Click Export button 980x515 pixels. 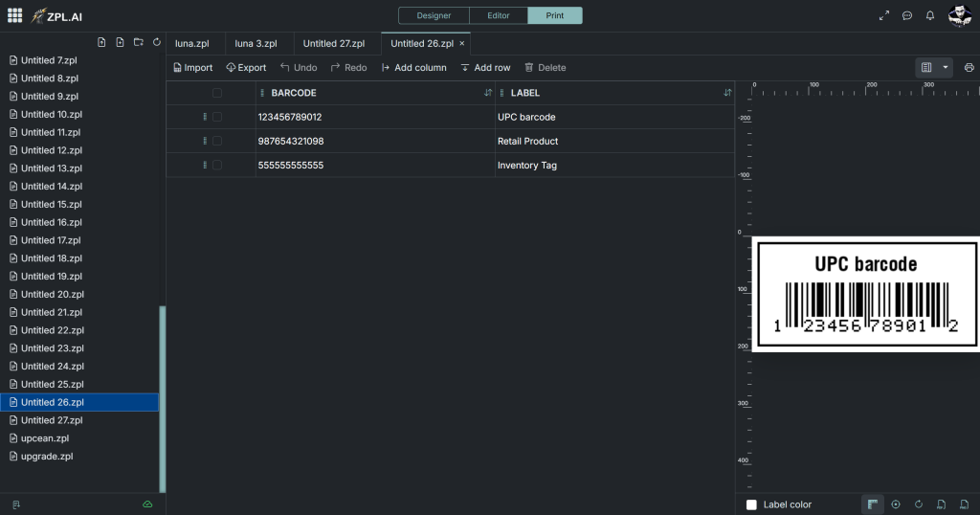coord(246,68)
